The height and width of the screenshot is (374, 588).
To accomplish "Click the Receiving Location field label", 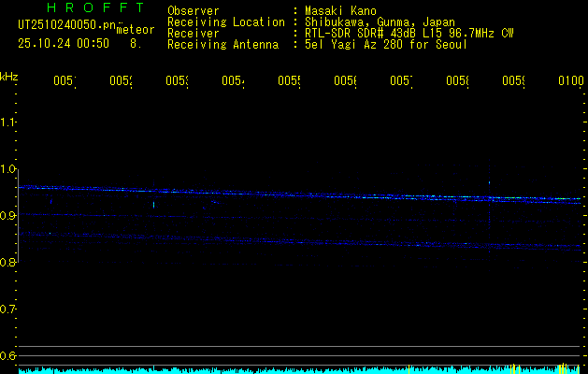I will [x=225, y=22].
